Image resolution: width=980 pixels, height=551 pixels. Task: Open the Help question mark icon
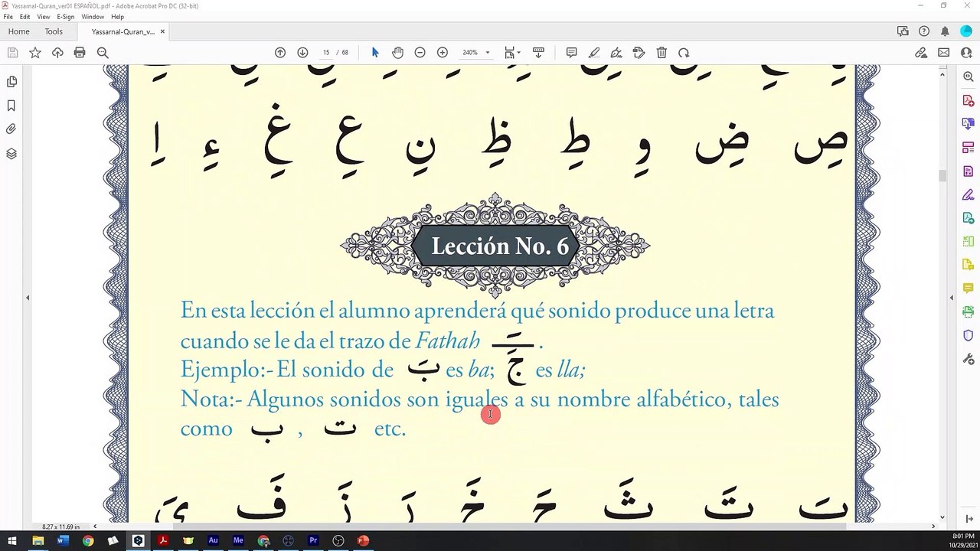[x=924, y=31]
